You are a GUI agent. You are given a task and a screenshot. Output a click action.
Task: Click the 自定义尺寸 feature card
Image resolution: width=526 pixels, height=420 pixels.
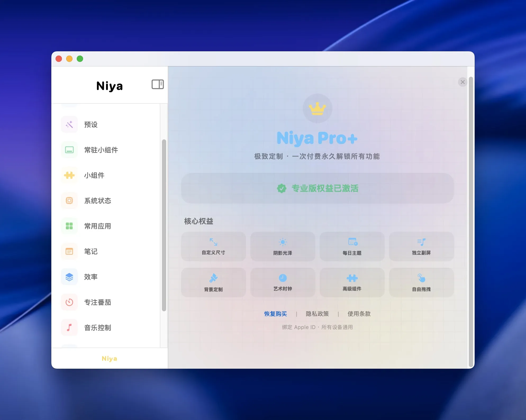pos(214,246)
